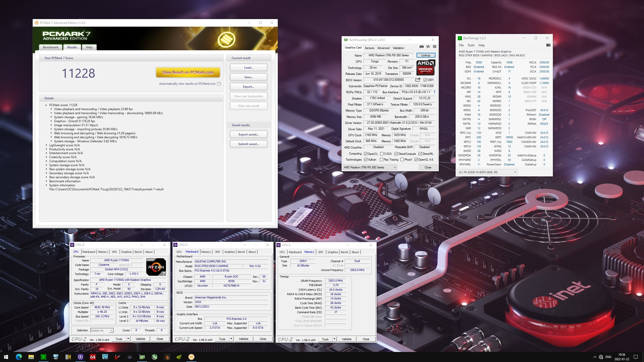Open the GPU-Z Advanced tab
The height and width of the screenshot is (362, 644).
383,48
